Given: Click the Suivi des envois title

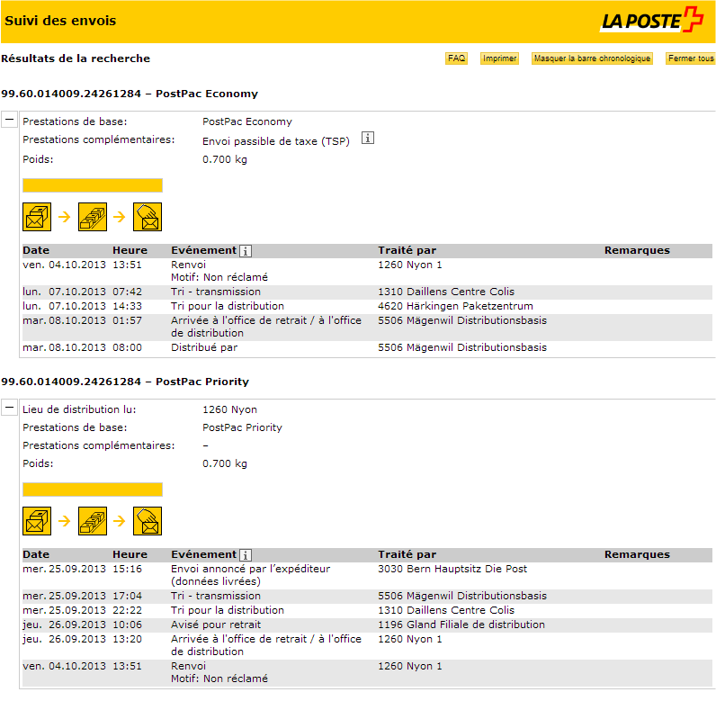Looking at the screenshot, I should coord(60,21).
